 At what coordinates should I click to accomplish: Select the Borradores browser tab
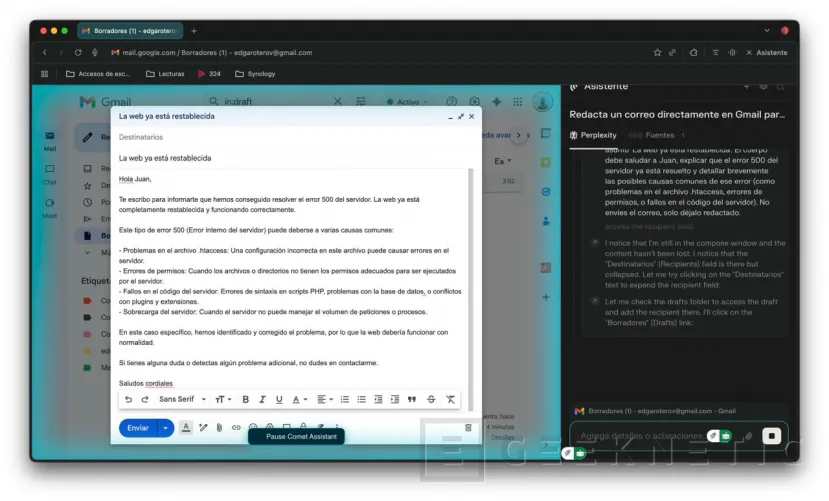click(x=130, y=31)
